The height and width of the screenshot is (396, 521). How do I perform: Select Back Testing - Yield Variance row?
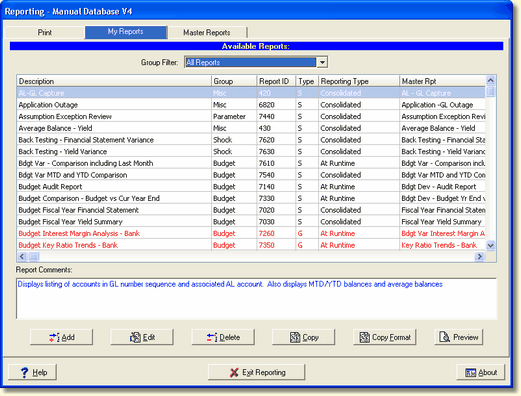(x=251, y=151)
